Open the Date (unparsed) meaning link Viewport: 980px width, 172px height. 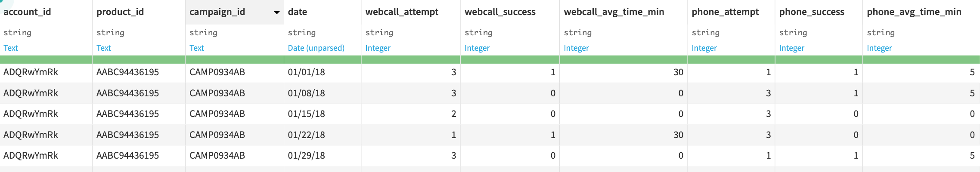316,48
